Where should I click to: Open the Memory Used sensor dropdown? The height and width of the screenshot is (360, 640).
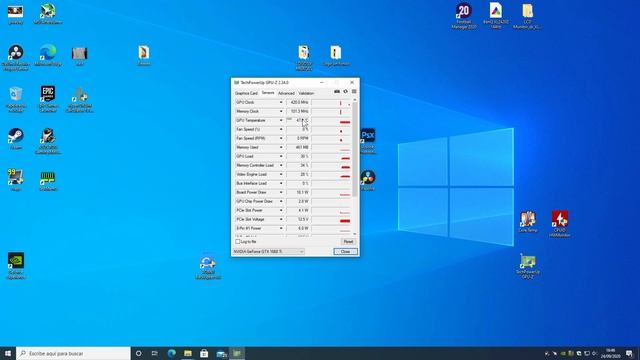pyautogui.click(x=281, y=147)
